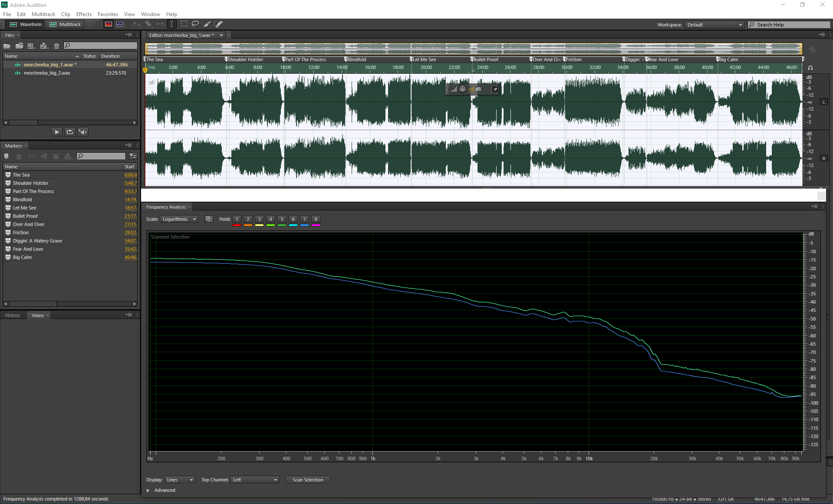Screen dimensions: 833x504
Task: Expand the Advanced section
Action: pos(148,490)
